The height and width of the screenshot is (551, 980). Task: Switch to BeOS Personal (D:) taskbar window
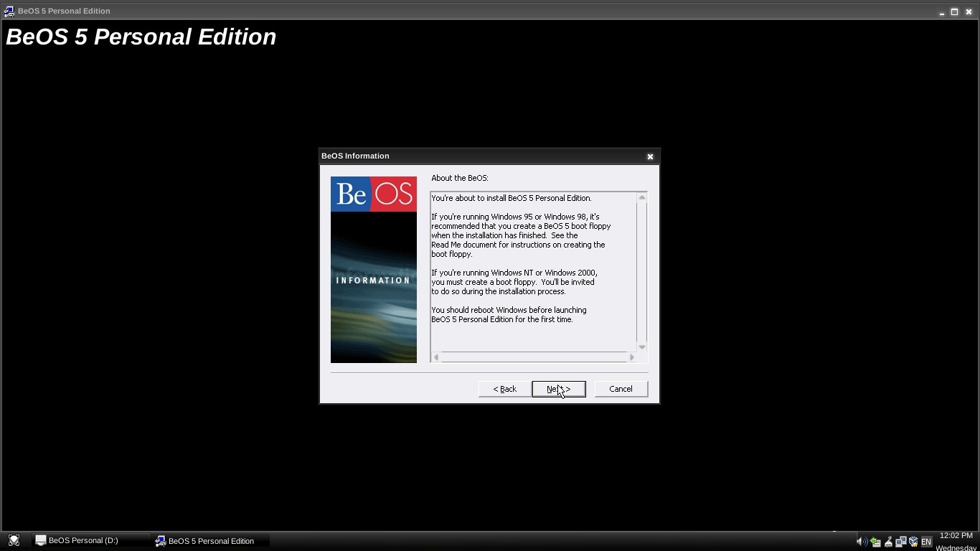pos(91,541)
